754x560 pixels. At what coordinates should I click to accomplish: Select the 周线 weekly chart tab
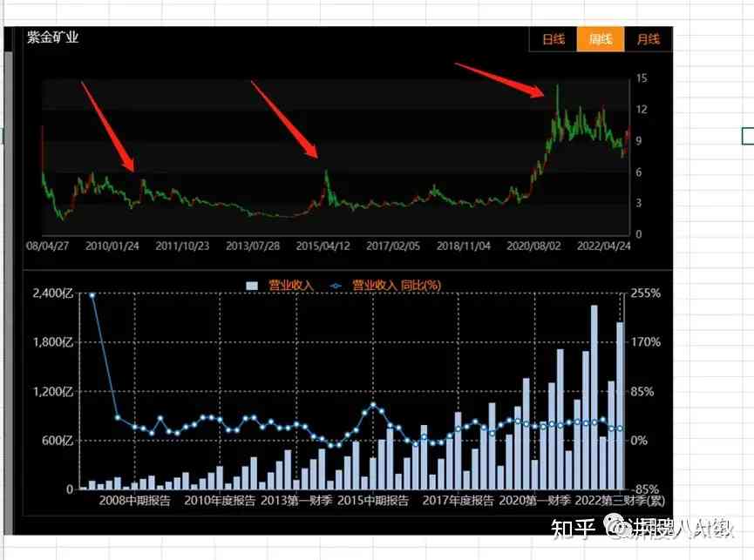601,39
